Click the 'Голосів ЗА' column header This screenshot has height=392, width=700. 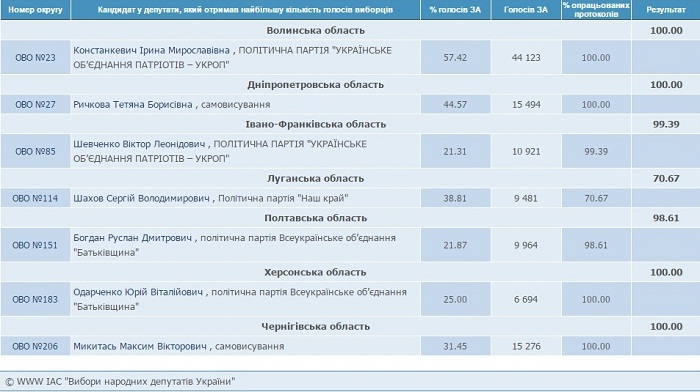tap(526, 10)
